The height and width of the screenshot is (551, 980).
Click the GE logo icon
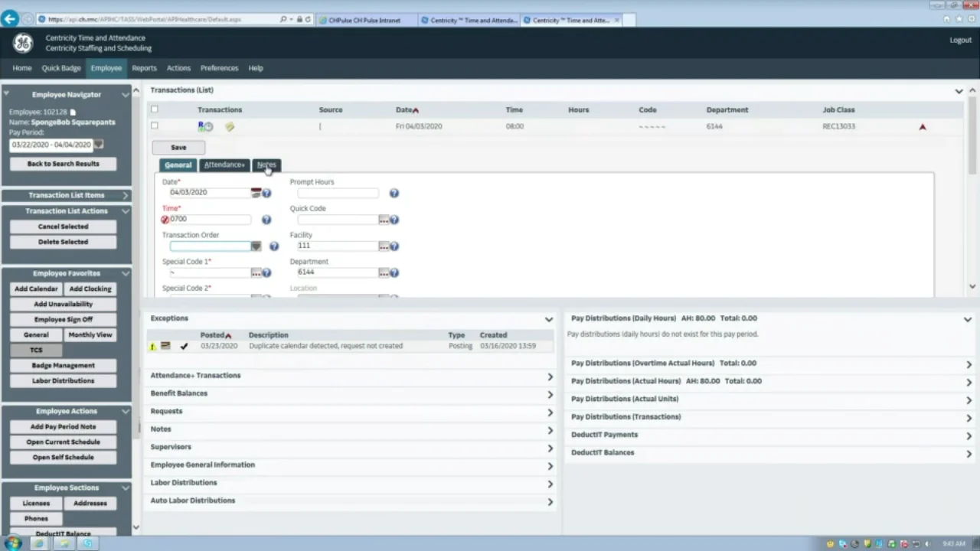pyautogui.click(x=22, y=43)
